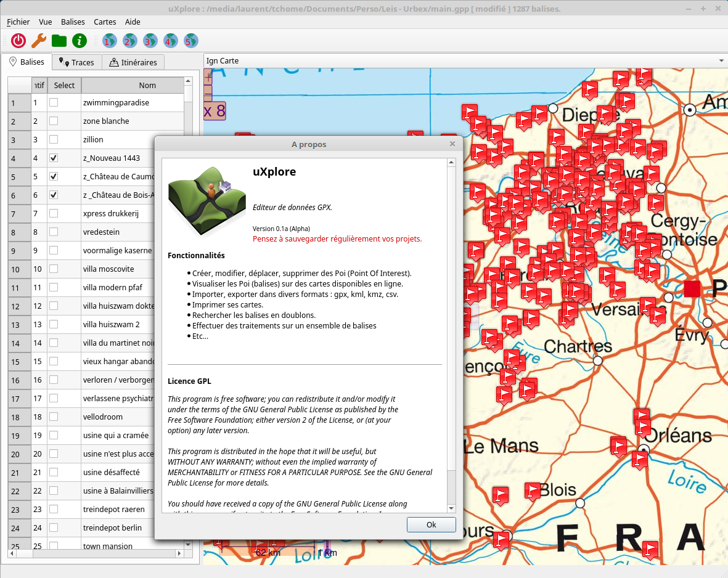
Task: Open the Ign Carte map dropdown
Action: (464, 61)
